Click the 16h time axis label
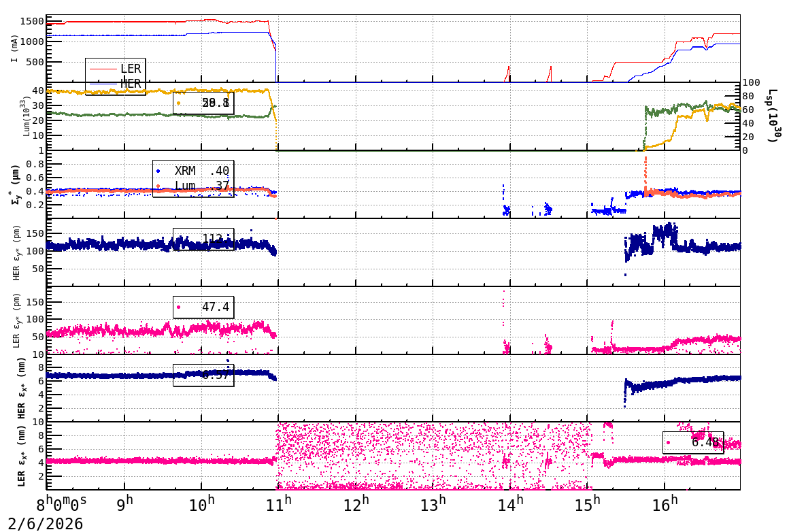 (665, 504)
